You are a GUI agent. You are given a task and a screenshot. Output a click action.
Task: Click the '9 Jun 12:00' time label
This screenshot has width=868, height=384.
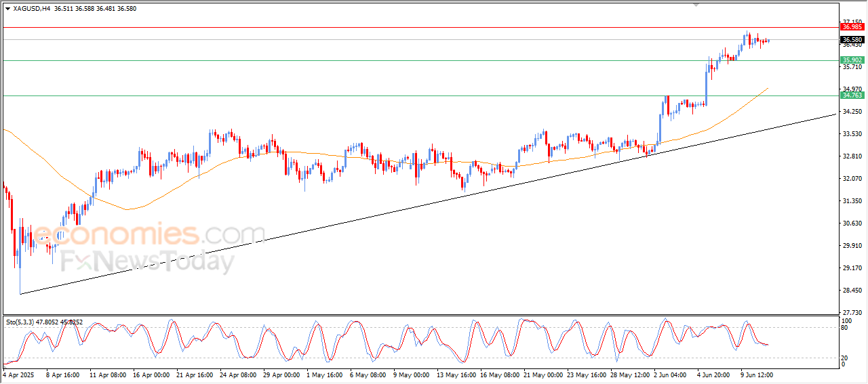756,374
